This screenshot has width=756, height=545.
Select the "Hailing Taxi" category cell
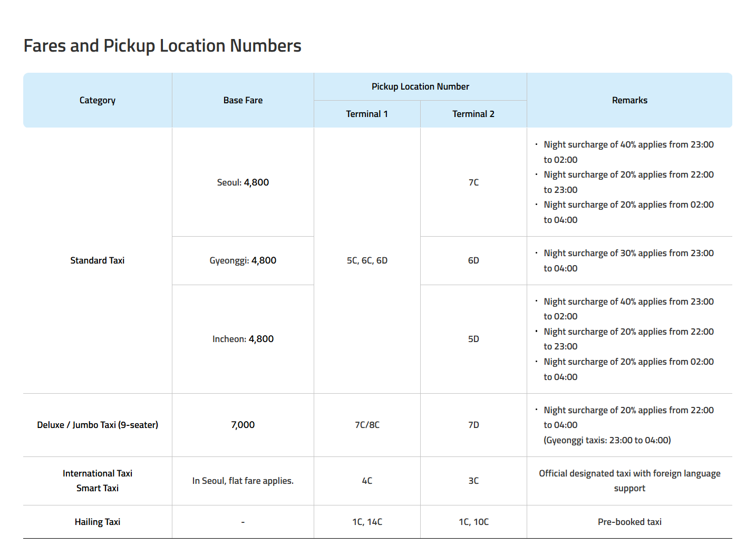98,522
